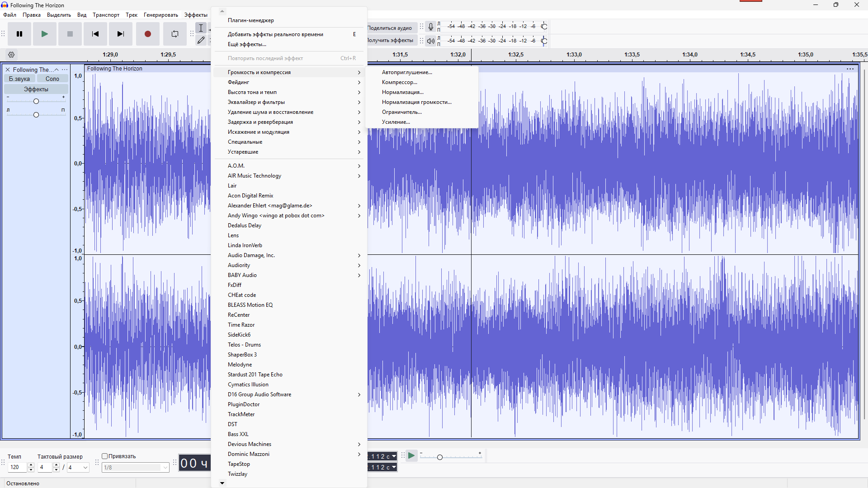Click the 1:33,0 timeline ruler mark

click(x=574, y=55)
